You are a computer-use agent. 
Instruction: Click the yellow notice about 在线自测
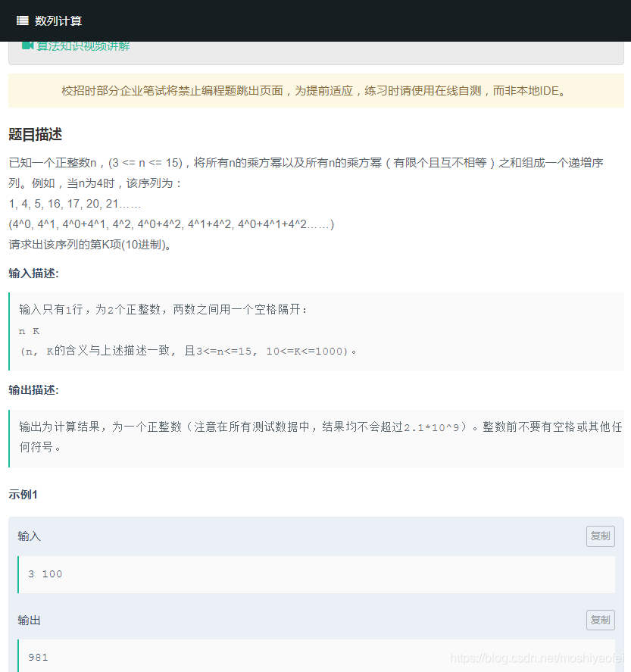(x=316, y=91)
